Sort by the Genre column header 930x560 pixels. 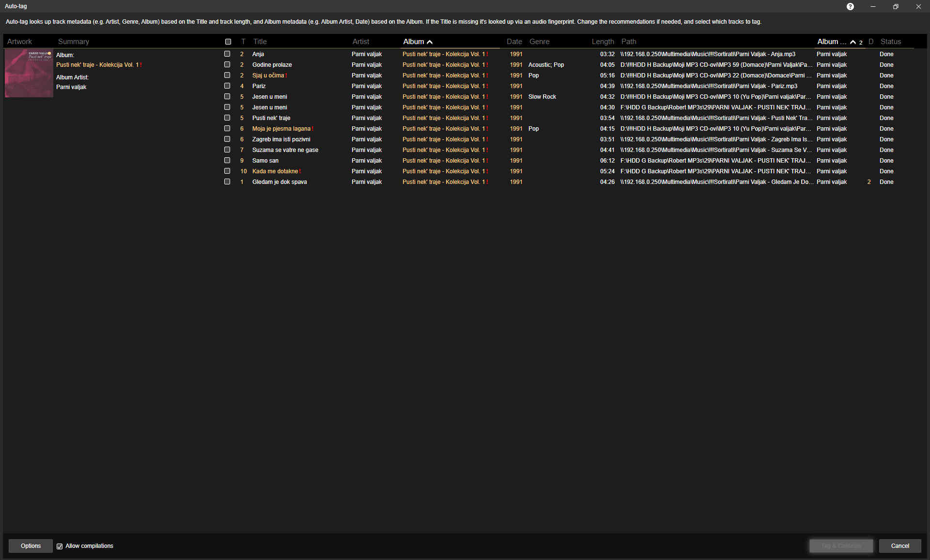tap(539, 42)
